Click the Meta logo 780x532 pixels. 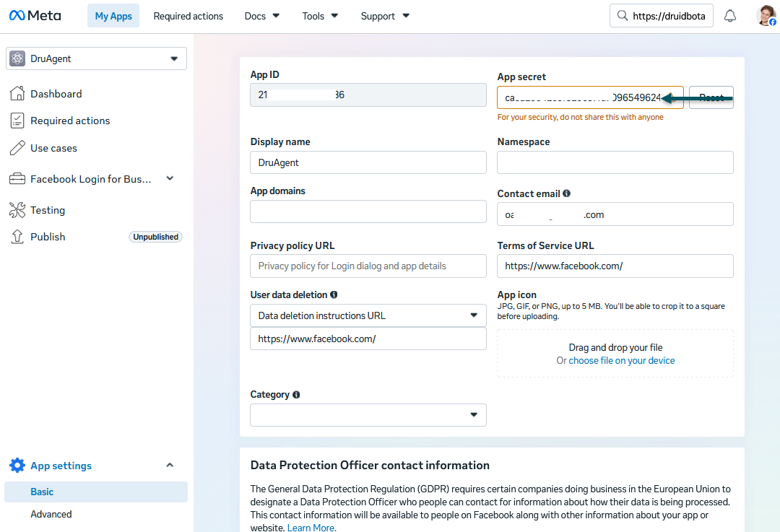pos(35,16)
